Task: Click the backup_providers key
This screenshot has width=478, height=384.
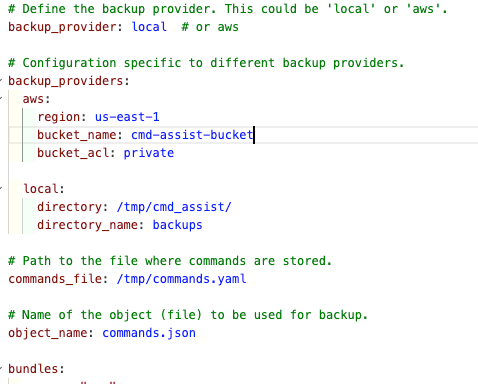Action: click(66, 81)
